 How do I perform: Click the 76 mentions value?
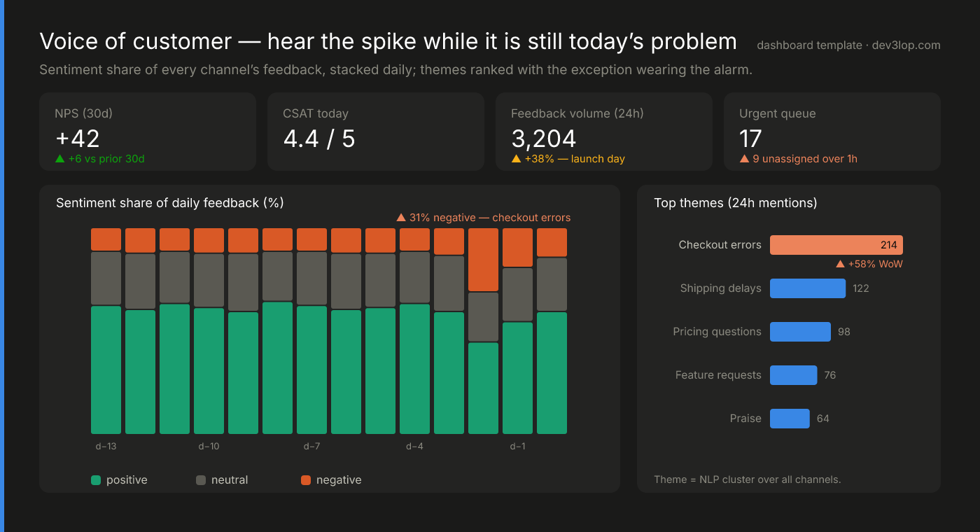[830, 375]
